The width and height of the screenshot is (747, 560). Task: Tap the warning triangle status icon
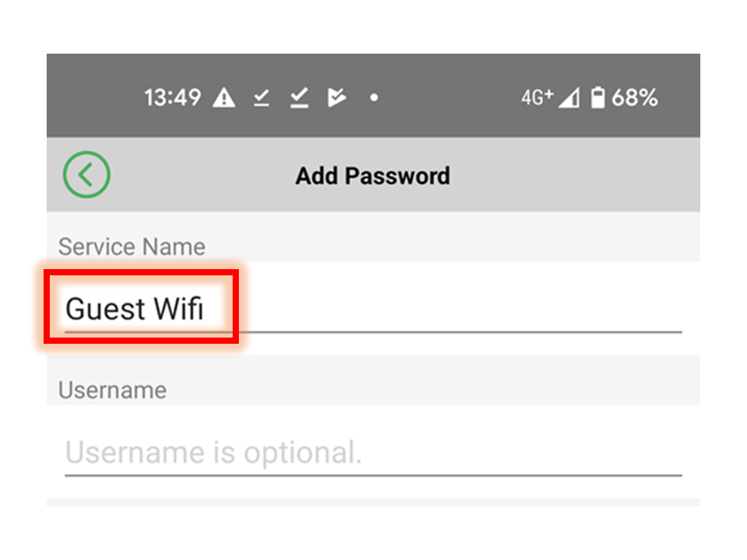[224, 98]
